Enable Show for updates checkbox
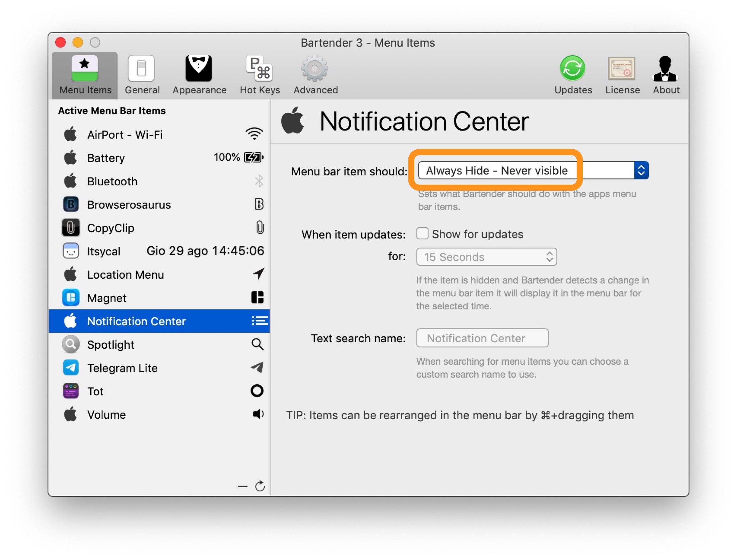Screen dimensions: 737x560 pos(422,234)
